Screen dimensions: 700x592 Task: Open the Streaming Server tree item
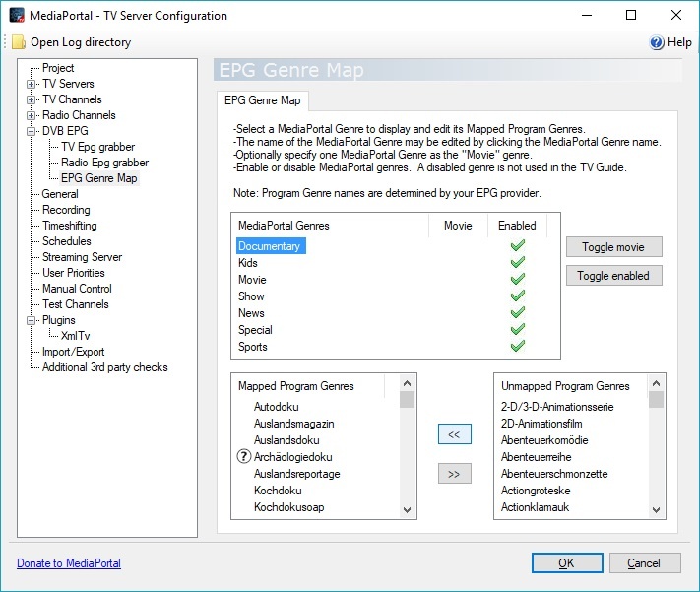[82, 257]
